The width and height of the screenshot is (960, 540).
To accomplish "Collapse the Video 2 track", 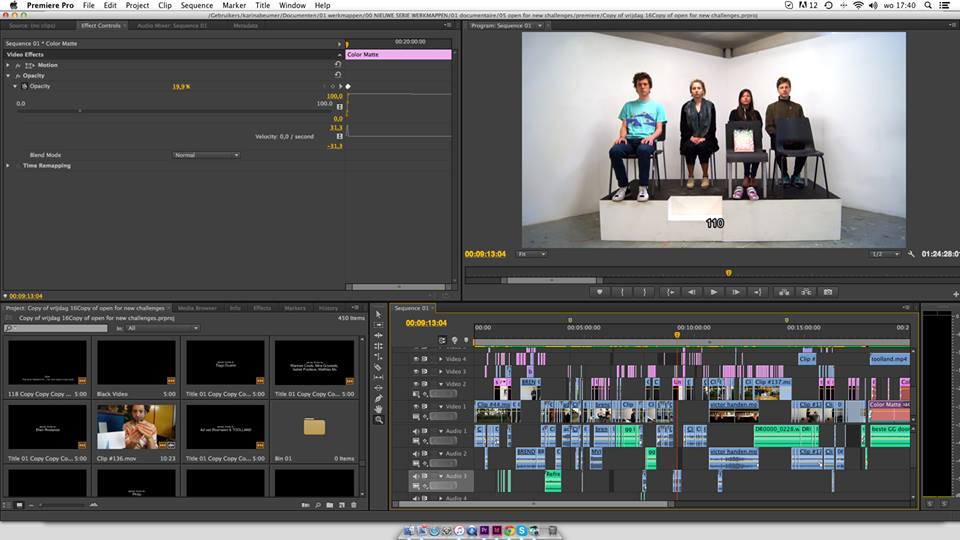I will (440, 384).
